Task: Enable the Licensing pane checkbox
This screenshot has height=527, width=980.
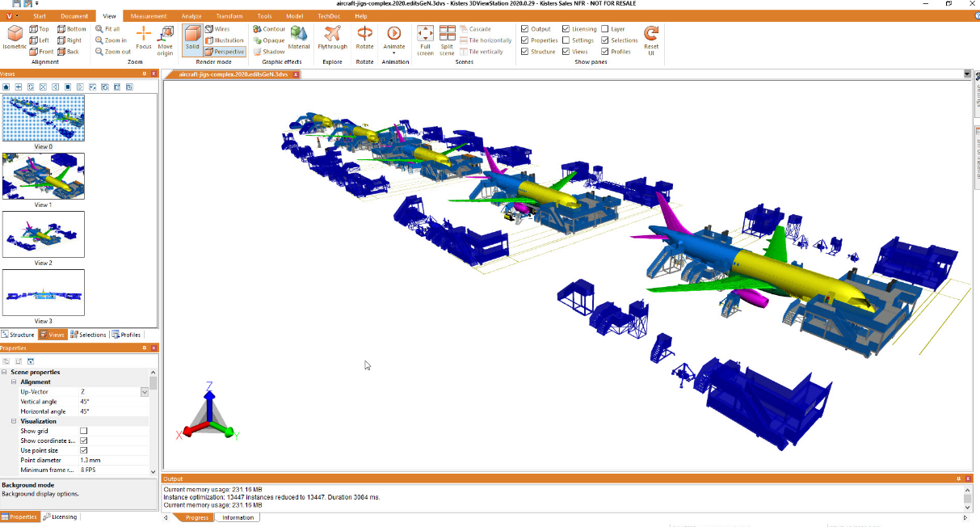Action: click(x=566, y=29)
